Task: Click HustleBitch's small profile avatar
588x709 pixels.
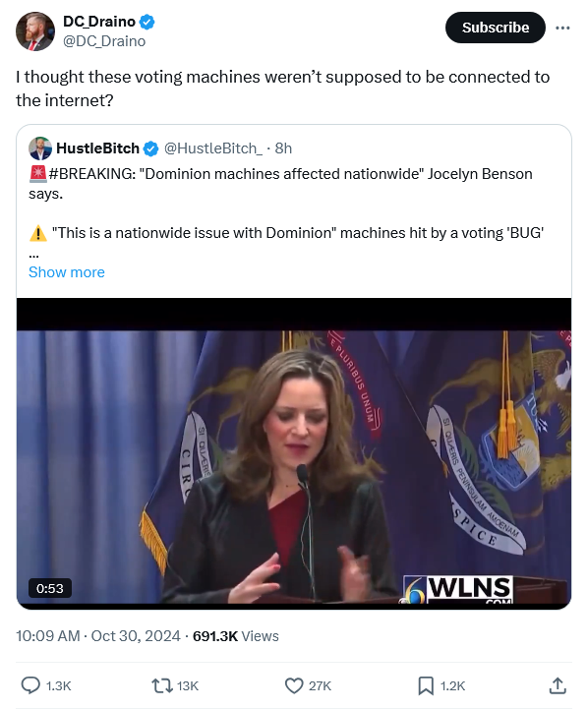Action: click(x=40, y=148)
